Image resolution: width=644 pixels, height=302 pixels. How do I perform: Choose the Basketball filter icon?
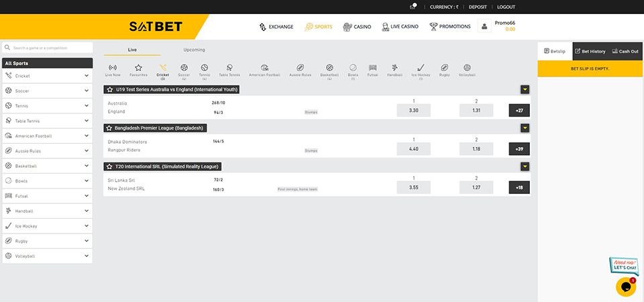pos(329,68)
